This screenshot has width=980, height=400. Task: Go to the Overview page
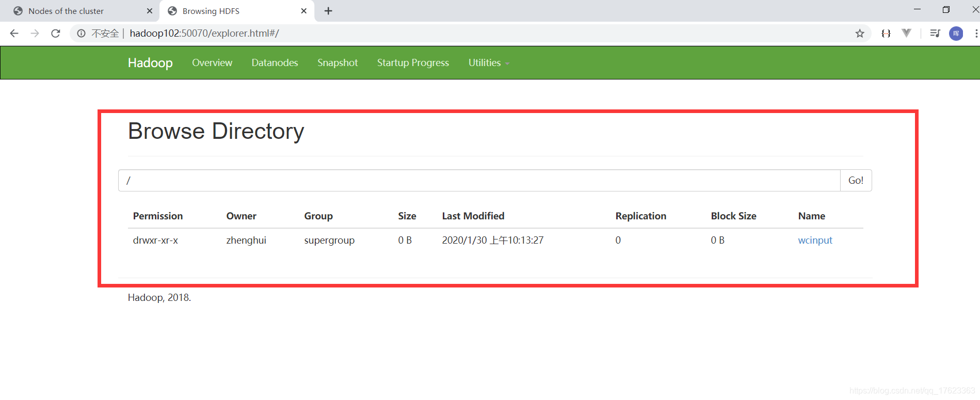(212, 63)
